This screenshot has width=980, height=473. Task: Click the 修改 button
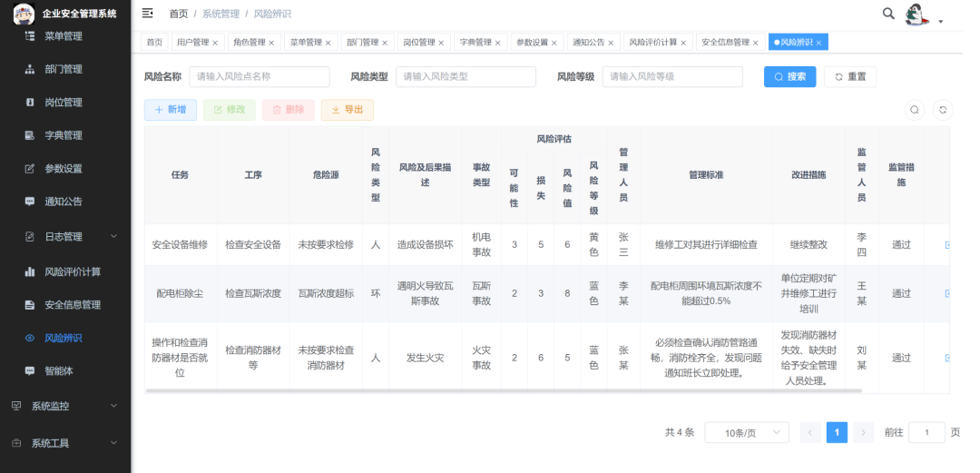(230, 110)
